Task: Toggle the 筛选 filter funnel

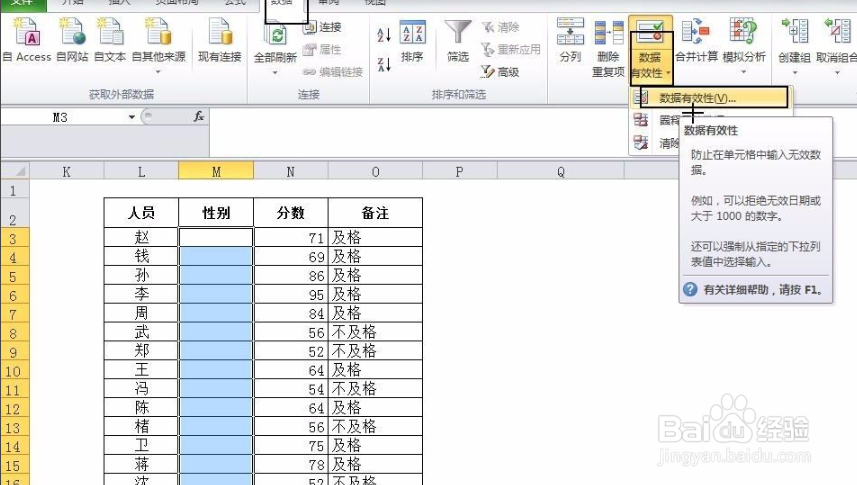Action: (457, 41)
